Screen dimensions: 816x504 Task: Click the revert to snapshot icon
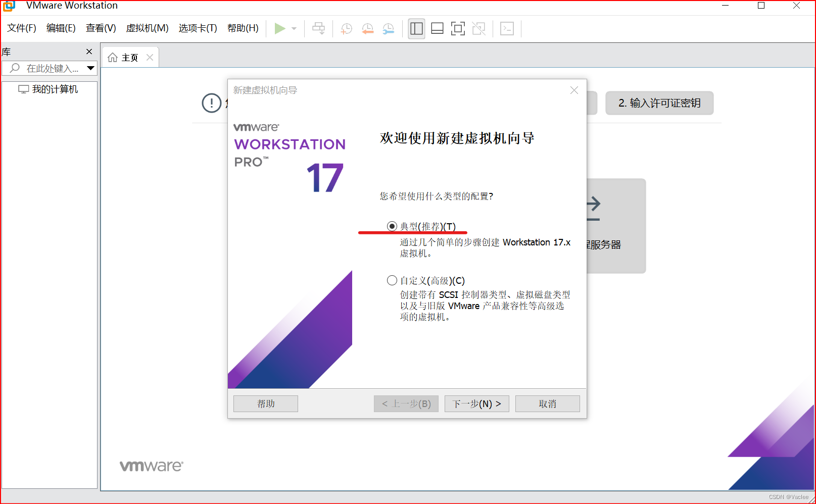[x=368, y=29]
